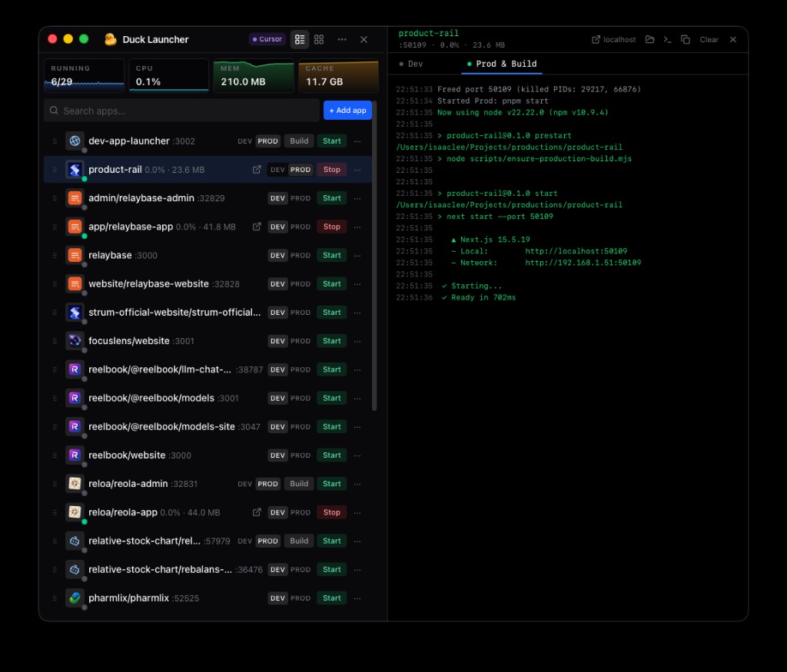Click the http://192.168.1.51:50109 network URL
This screenshot has width=787, height=672.
583,263
